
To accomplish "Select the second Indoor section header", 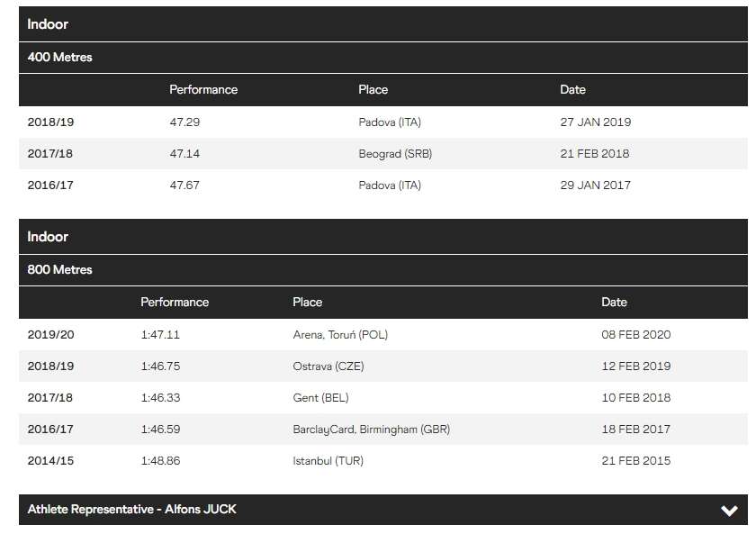I will (x=48, y=237).
